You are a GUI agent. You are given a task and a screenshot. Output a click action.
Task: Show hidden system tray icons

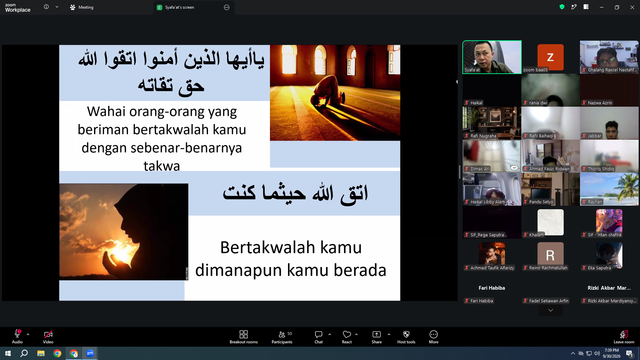click(573, 353)
